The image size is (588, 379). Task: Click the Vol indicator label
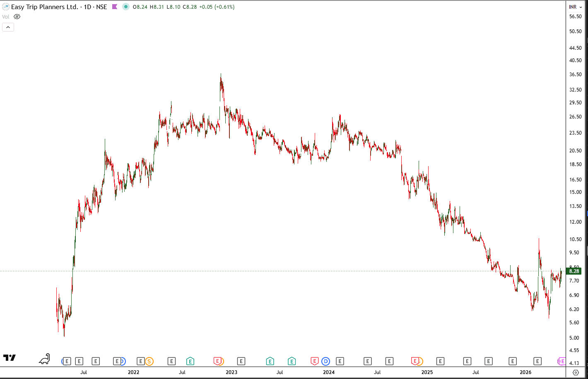coord(6,17)
